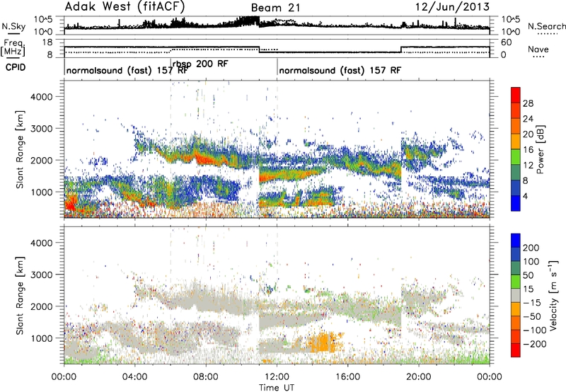Click the "16" power colorbar value
This screenshot has height=392, width=566.
click(x=528, y=150)
